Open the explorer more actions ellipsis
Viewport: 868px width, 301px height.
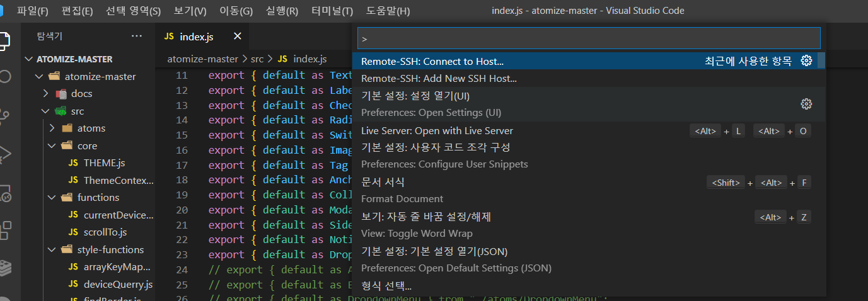tap(137, 37)
